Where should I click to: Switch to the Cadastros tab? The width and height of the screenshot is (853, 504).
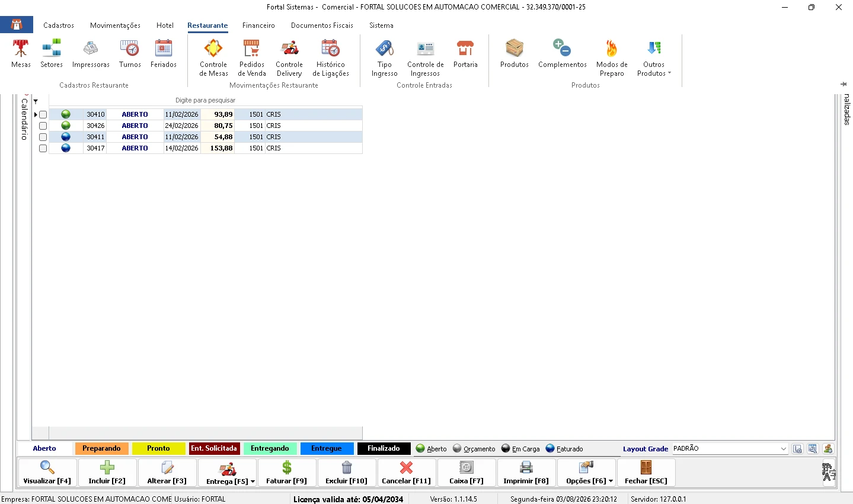pos(59,25)
